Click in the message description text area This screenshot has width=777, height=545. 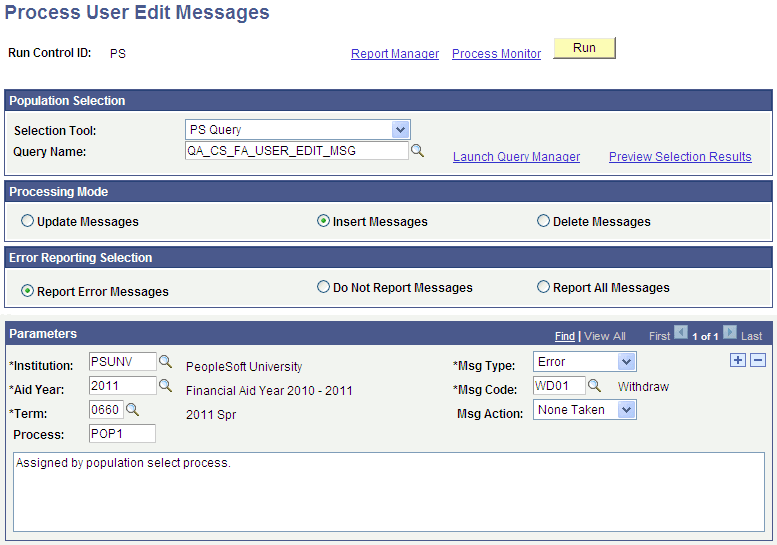tap(389, 491)
